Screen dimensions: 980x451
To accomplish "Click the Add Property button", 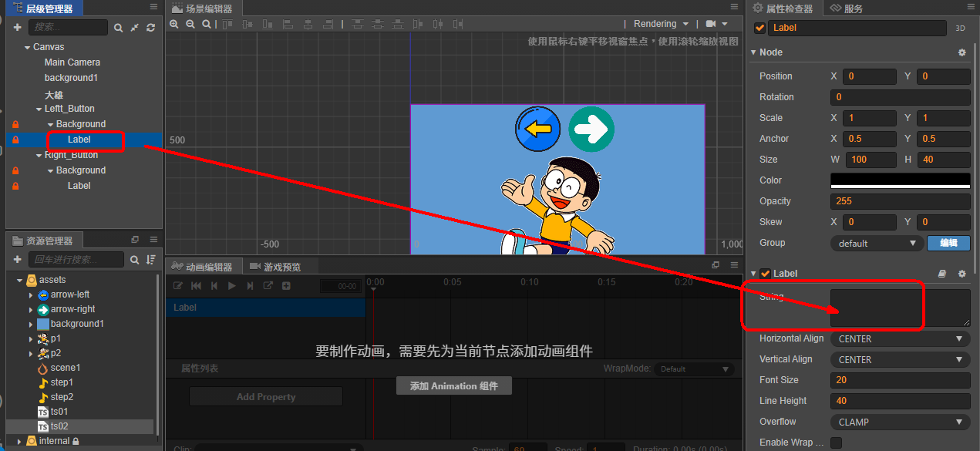I will tap(266, 397).
